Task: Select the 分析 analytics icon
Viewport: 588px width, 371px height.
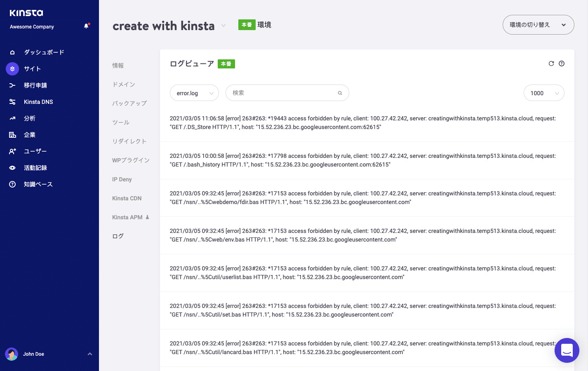Action: (x=12, y=118)
